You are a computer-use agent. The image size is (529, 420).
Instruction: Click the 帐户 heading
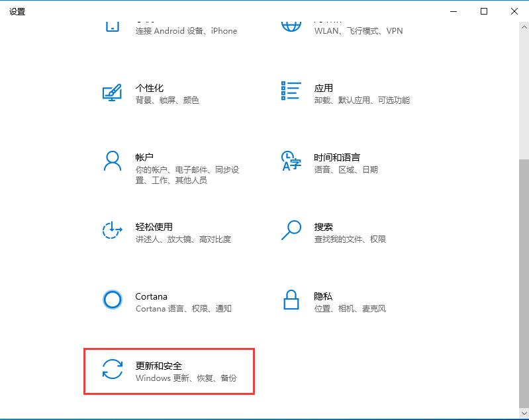pos(144,157)
